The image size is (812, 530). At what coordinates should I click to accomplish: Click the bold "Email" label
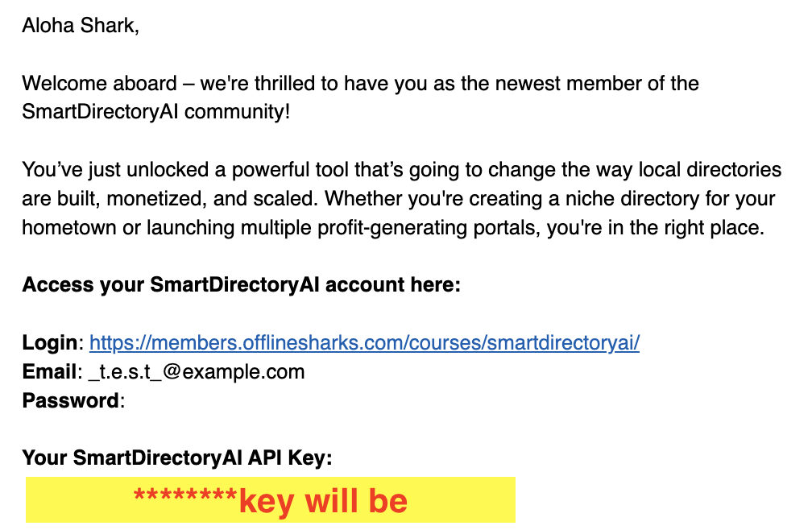51,371
